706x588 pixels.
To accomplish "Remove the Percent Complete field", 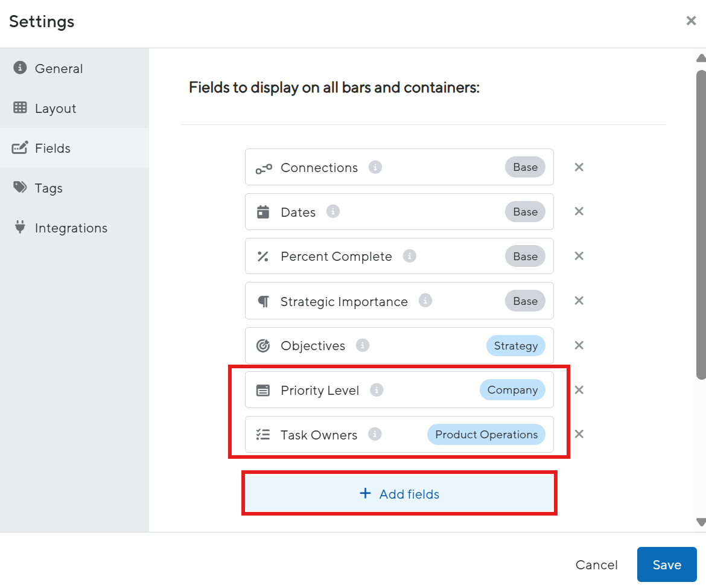I will pyautogui.click(x=579, y=256).
